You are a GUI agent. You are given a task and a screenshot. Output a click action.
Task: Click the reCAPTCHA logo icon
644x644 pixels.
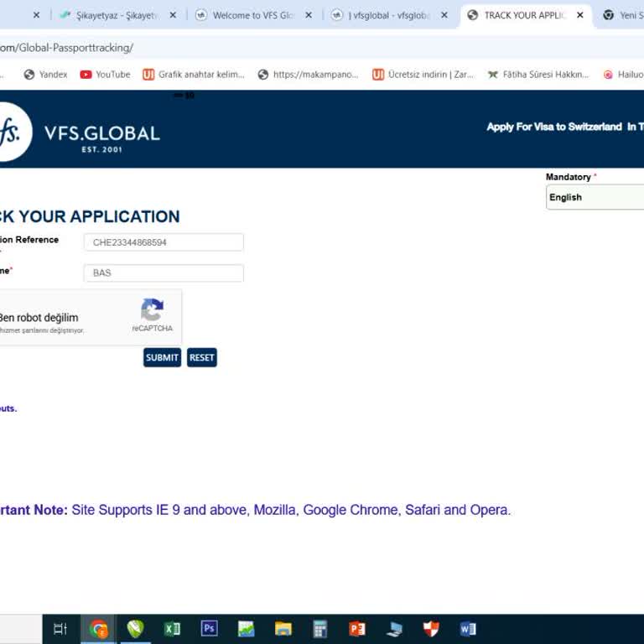(152, 309)
